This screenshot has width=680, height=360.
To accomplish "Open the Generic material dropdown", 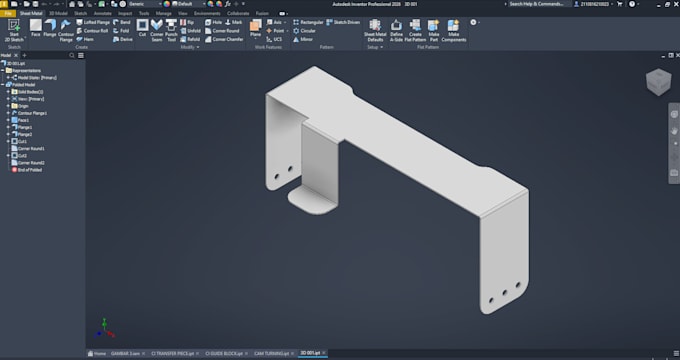I will 145,4.
